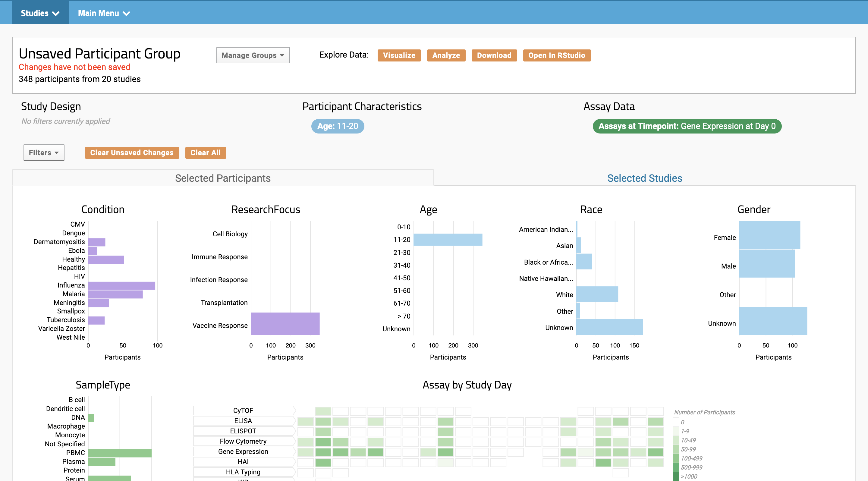Open the Studies dropdown menu
Viewport: 868px width, 481px height.
click(x=40, y=13)
